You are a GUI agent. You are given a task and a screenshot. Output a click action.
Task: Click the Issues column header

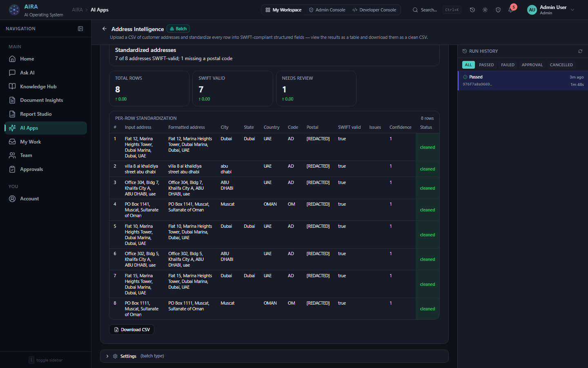pos(375,127)
